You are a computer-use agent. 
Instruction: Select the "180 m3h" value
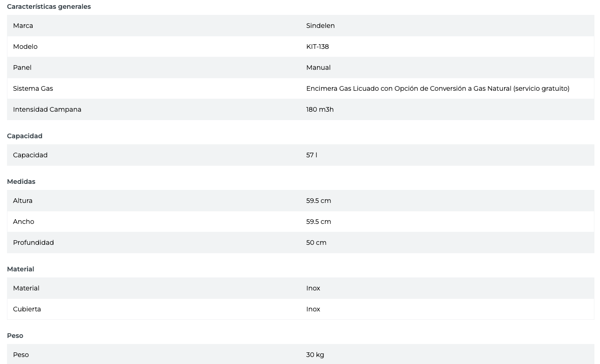pyautogui.click(x=320, y=109)
